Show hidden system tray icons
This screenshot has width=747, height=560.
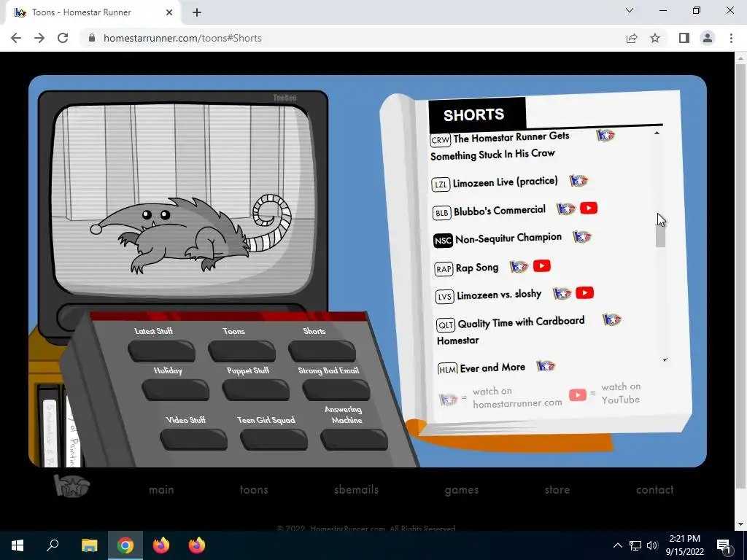pyautogui.click(x=617, y=545)
